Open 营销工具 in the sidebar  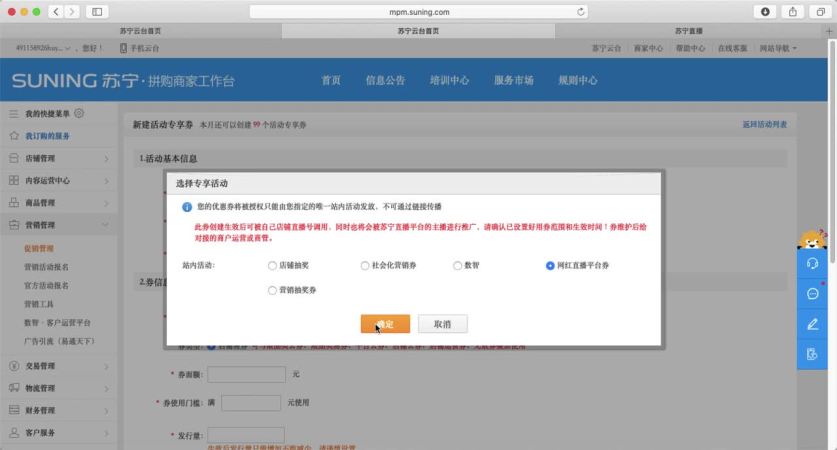point(39,304)
